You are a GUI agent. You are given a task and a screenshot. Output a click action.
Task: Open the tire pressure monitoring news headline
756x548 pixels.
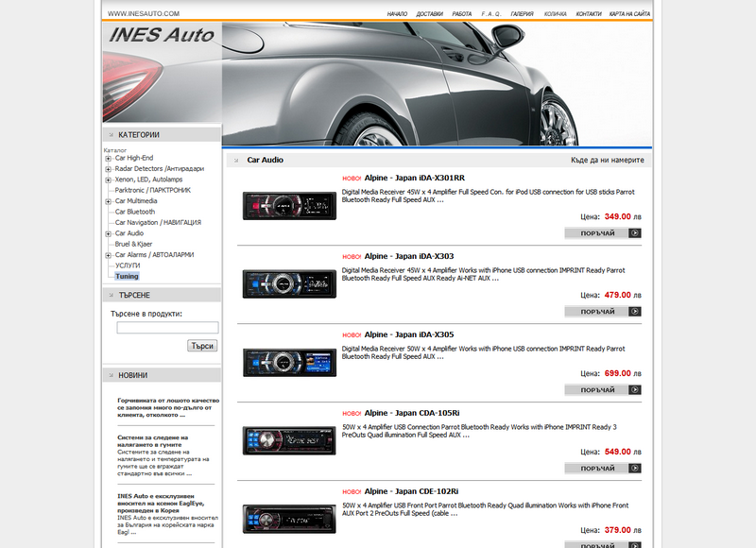(153, 441)
